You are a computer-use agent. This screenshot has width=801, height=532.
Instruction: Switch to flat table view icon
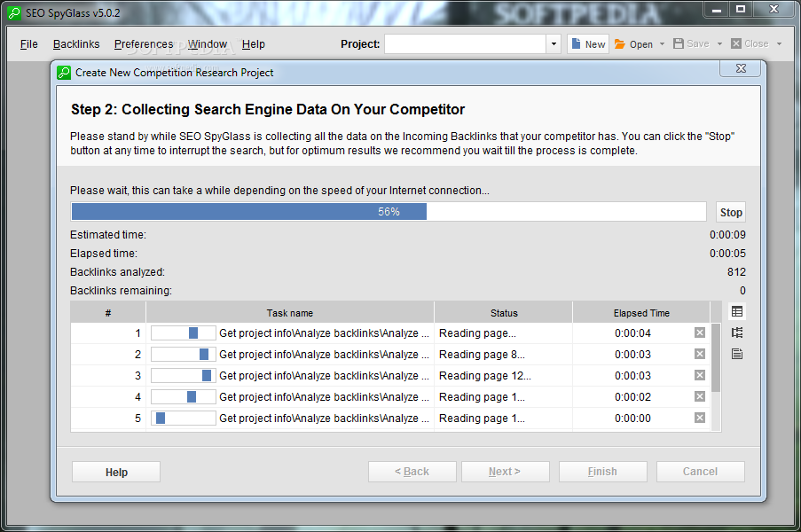[x=736, y=311]
